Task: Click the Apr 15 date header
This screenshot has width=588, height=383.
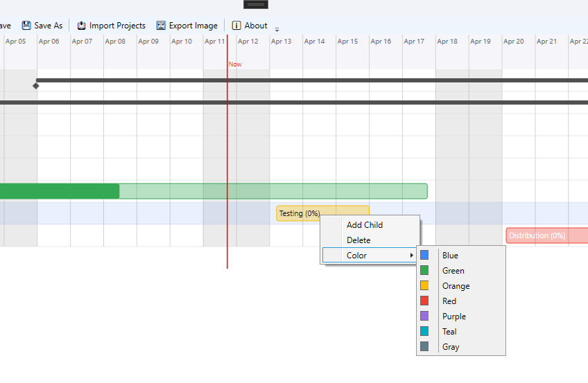Action: click(x=347, y=41)
